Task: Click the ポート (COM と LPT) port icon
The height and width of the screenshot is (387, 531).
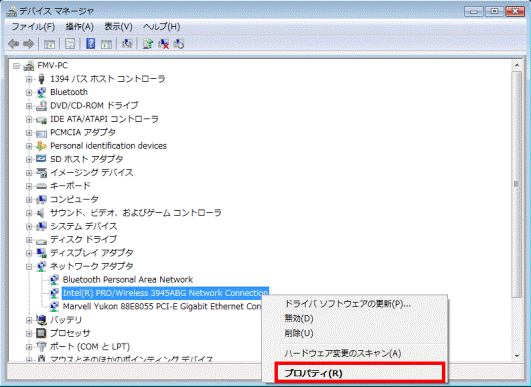Action: pos(41,346)
